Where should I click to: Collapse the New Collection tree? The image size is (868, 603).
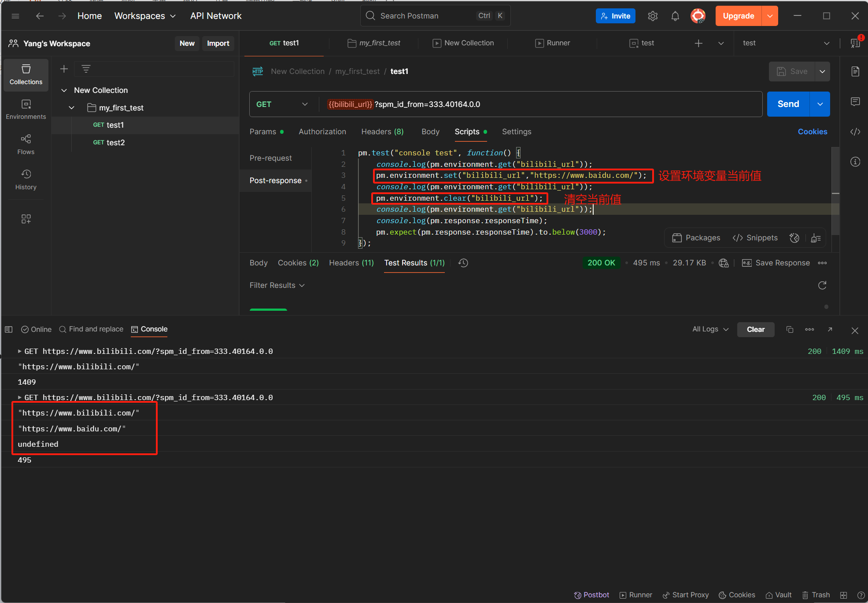[64, 90]
